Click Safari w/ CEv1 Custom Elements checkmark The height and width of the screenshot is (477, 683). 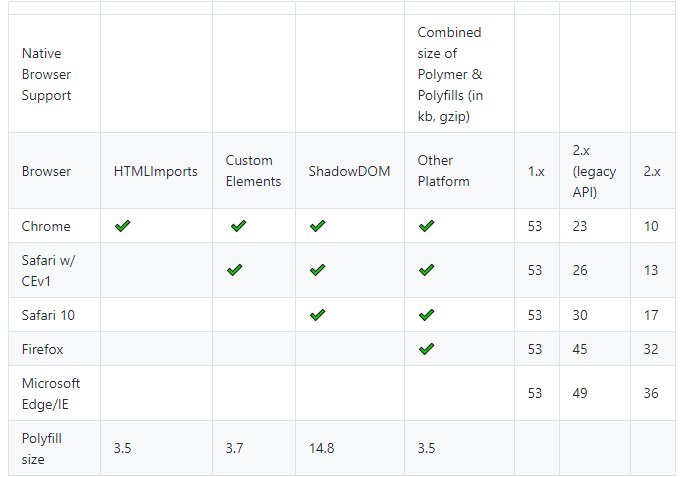coord(234,270)
